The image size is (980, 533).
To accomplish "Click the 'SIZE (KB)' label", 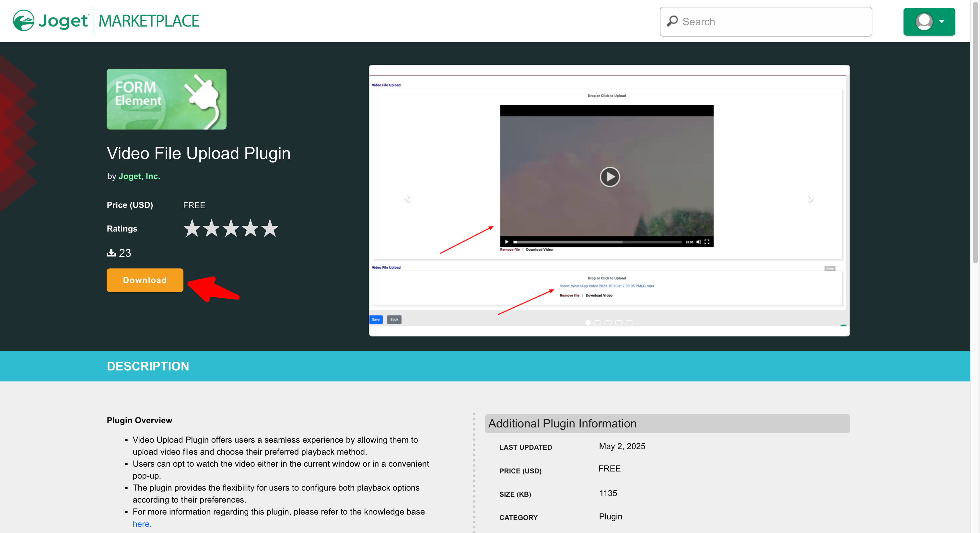I will [x=515, y=494].
